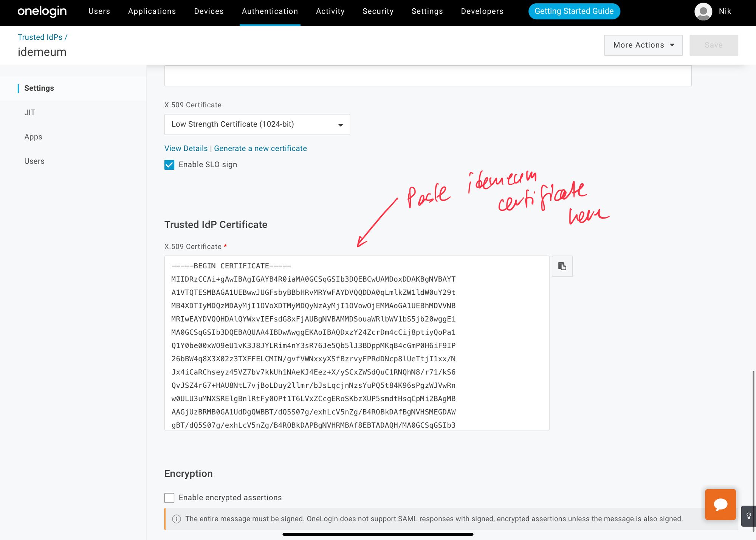Viewport: 756px width, 540px height.
Task: Open the Devices menu
Action: pyautogui.click(x=209, y=11)
